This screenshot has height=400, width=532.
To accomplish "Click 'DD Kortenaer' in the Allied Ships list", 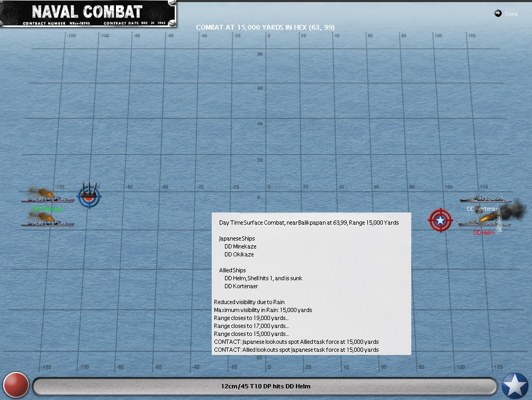I will tap(241, 286).
